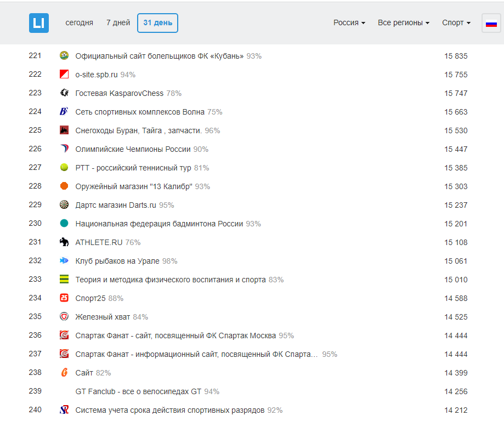Screen dimensions: 504x421
Task: Open the Железный хват link
Action: (x=103, y=317)
